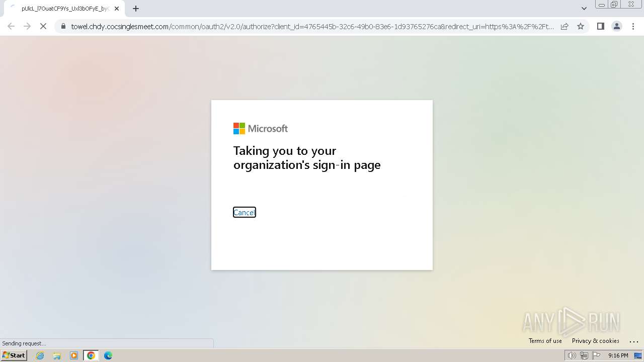This screenshot has height=362, width=644.
Task: Click the browser forward arrow
Action: [x=27, y=26]
